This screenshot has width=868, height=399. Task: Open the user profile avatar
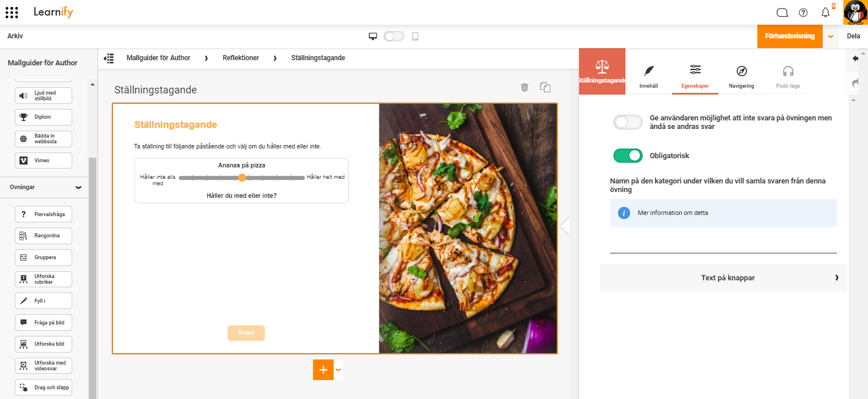point(855,12)
